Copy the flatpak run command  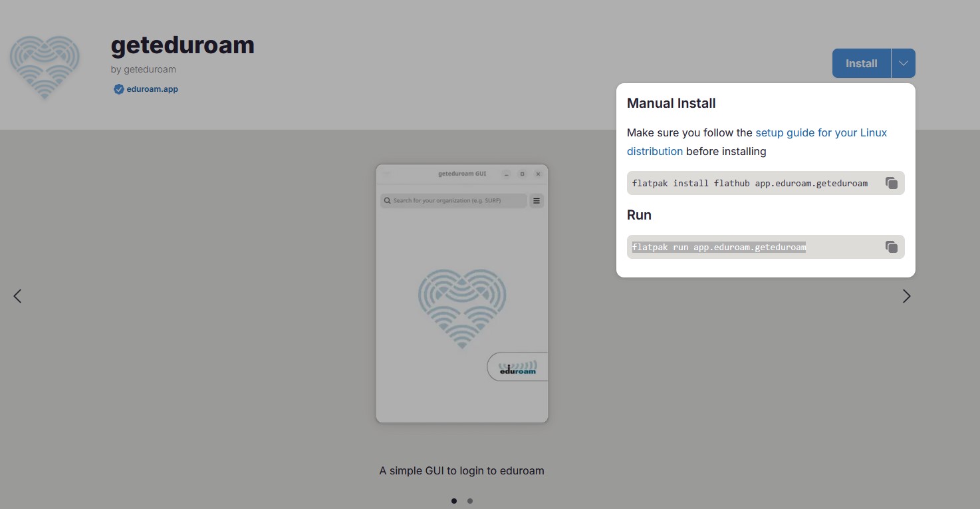(x=892, y=247)
